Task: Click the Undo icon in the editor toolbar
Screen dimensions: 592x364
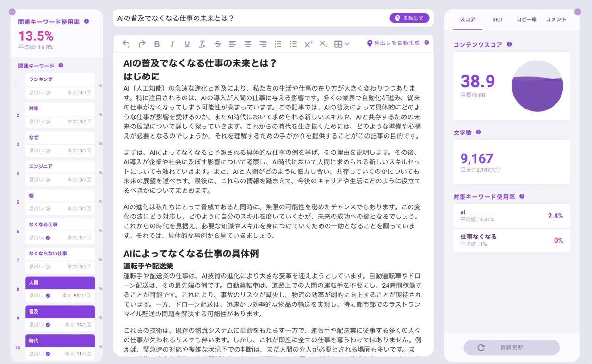Action: [125, 44]
